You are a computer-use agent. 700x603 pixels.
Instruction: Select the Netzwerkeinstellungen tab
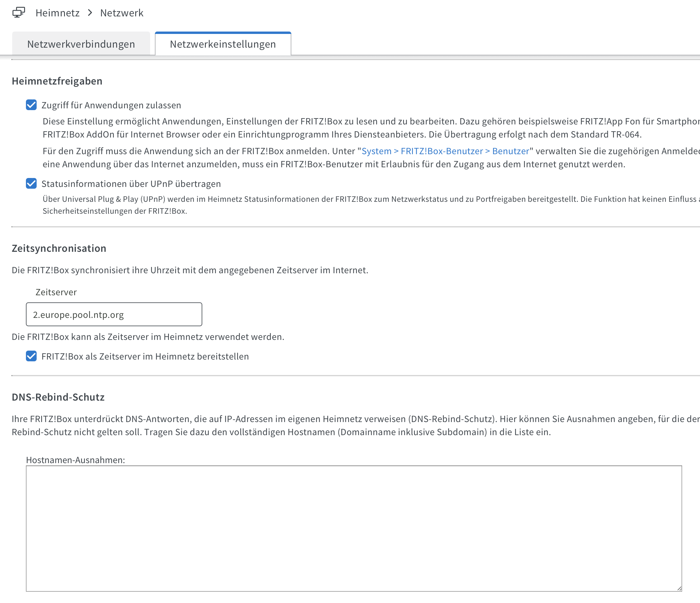coord(223,44)
